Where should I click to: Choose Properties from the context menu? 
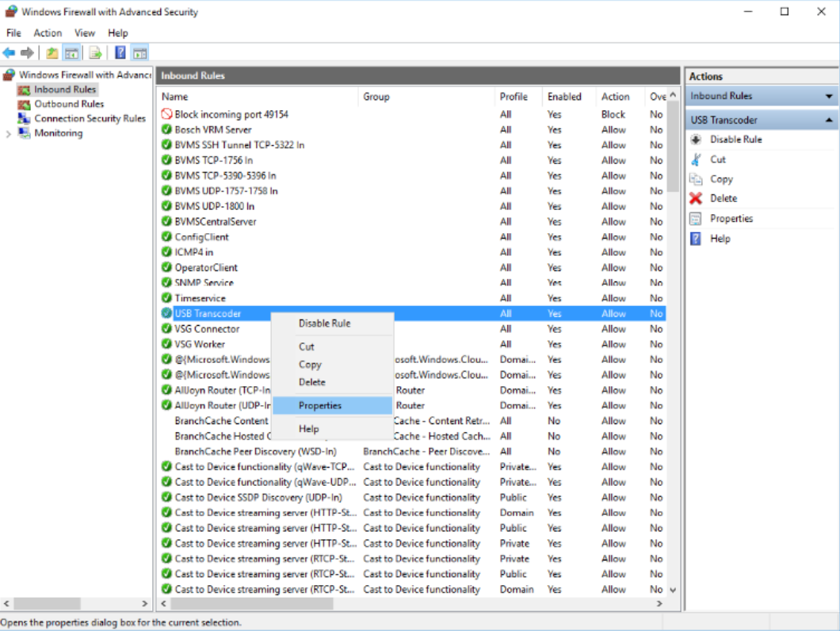pyautogui.click(x=320, y=405)
